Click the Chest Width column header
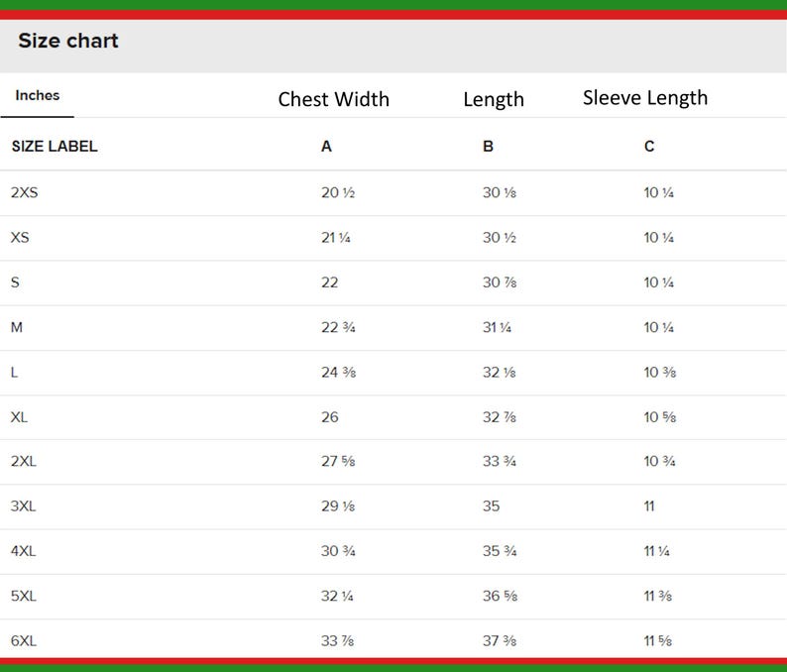Screen dimensions: 787x672 pyautogui.click(x=334, y=99)
